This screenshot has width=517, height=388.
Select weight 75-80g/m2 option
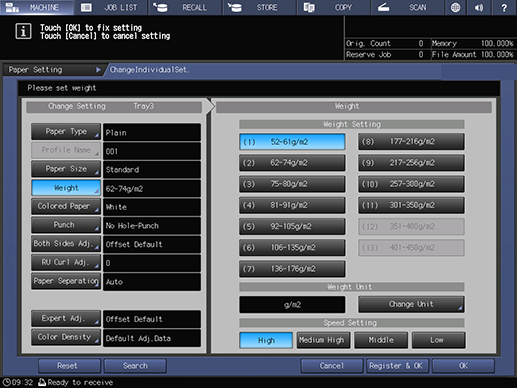click(x=292, y=184)
